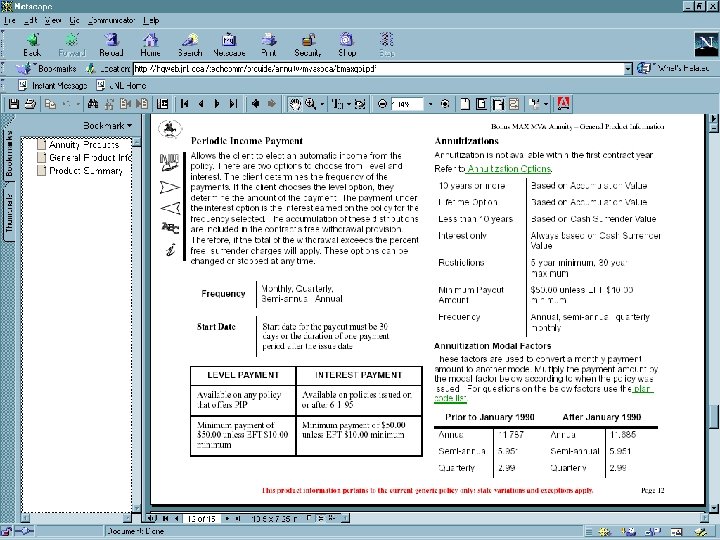Click the Composer component bar icon
The image size is (720, 540).
701,532
